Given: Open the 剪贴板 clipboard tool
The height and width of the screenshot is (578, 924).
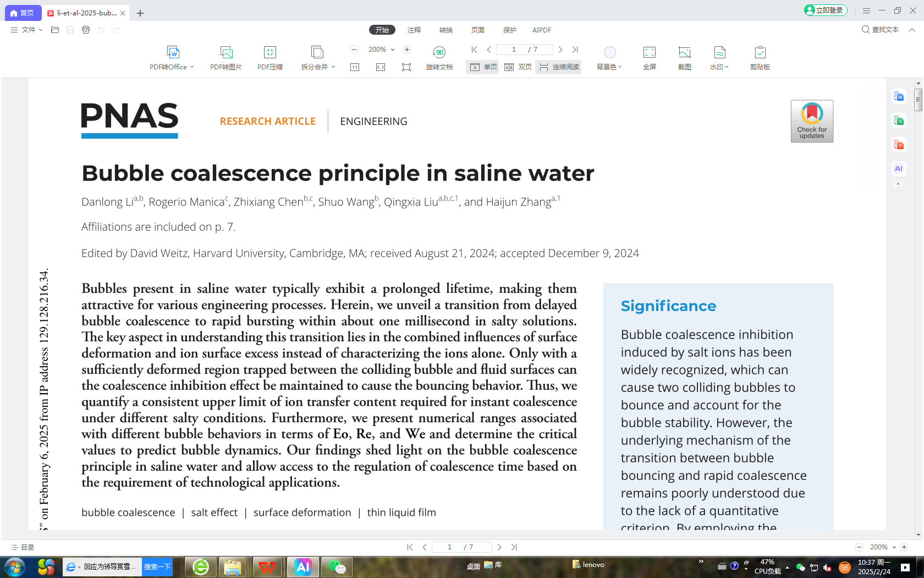Looking at the screenshot, I should pyautogui.click(x=760, y=58).
